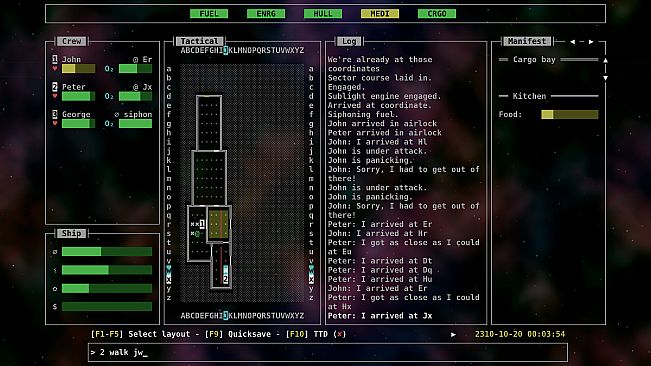Click the FUEL status indicator
Screen dimensions: 651x366
209,14
